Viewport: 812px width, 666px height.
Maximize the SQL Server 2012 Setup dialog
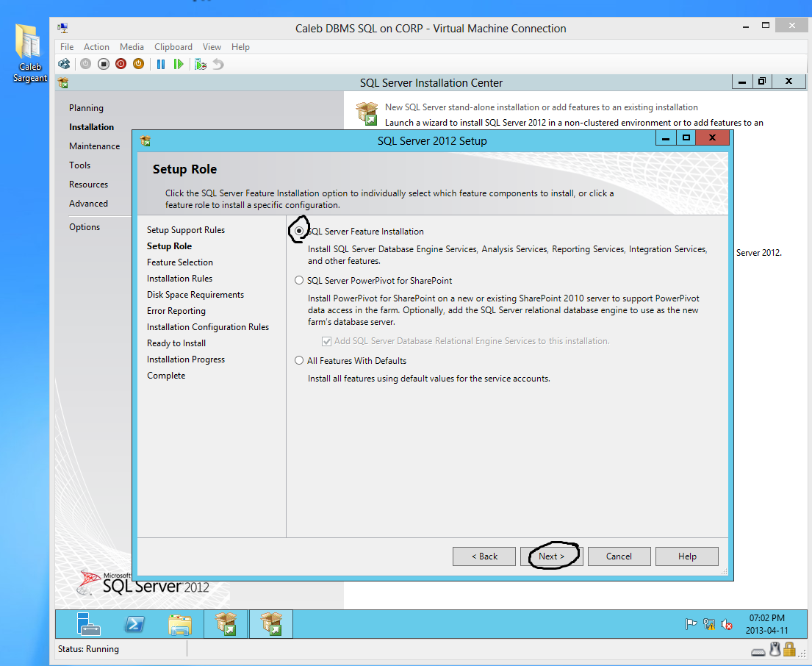pyautogui.click(x=686, y=137)
